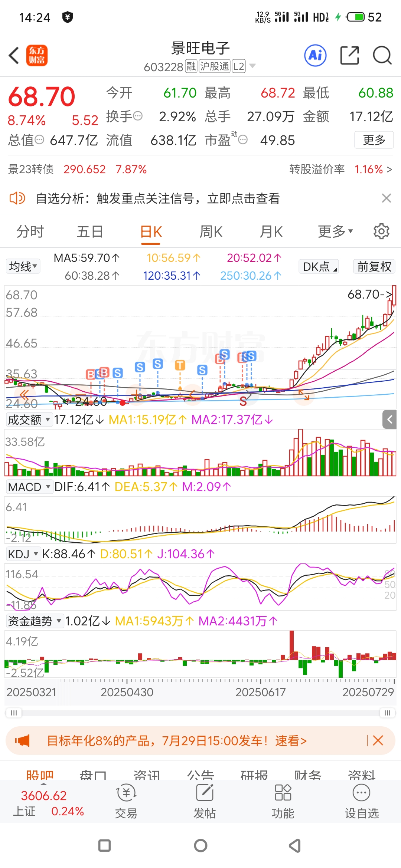
Task: Tap Android recent apps square button
Action: click(x=104, y=846)
